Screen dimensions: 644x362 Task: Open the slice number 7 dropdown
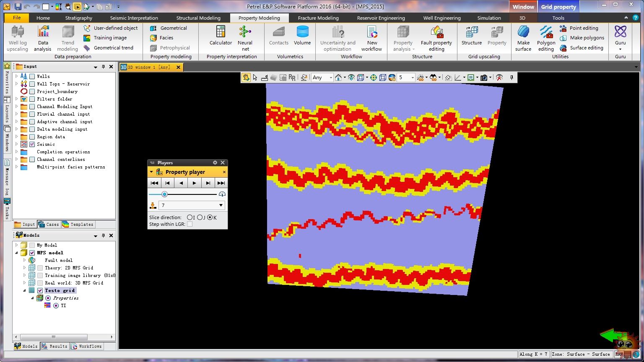[x=221, y=205]
